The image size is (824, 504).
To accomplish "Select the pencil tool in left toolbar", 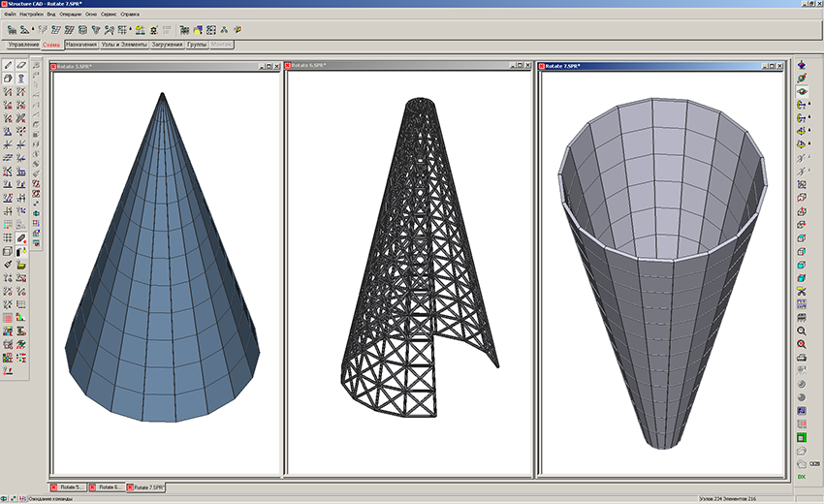I will [x=8, y=65].
